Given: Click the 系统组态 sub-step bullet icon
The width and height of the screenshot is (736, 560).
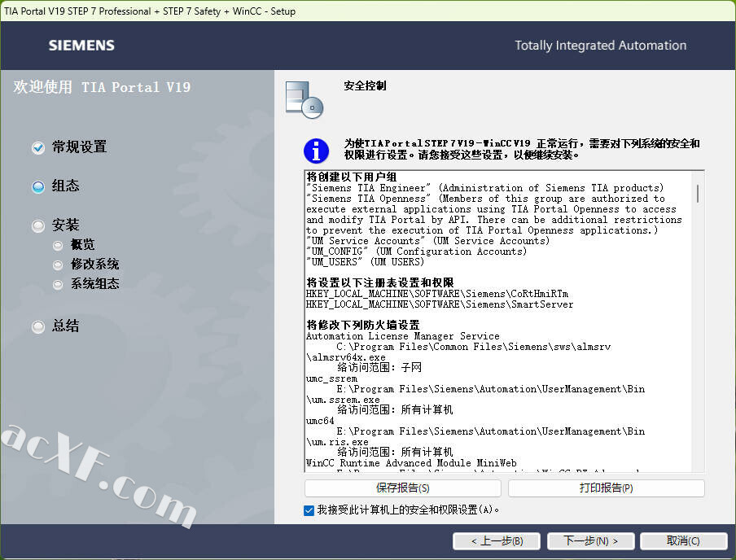Looking at the screenshot, I should [58, 284].
